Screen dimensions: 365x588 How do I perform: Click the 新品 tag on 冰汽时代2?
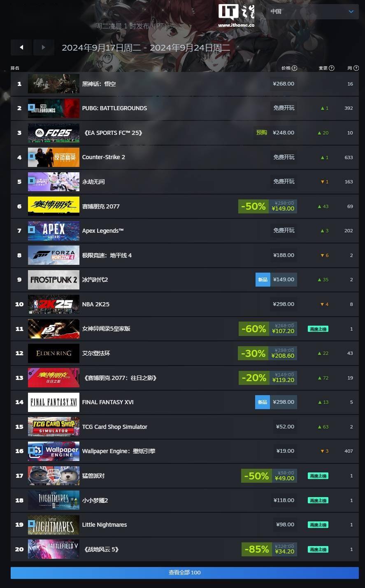(263, 280)
